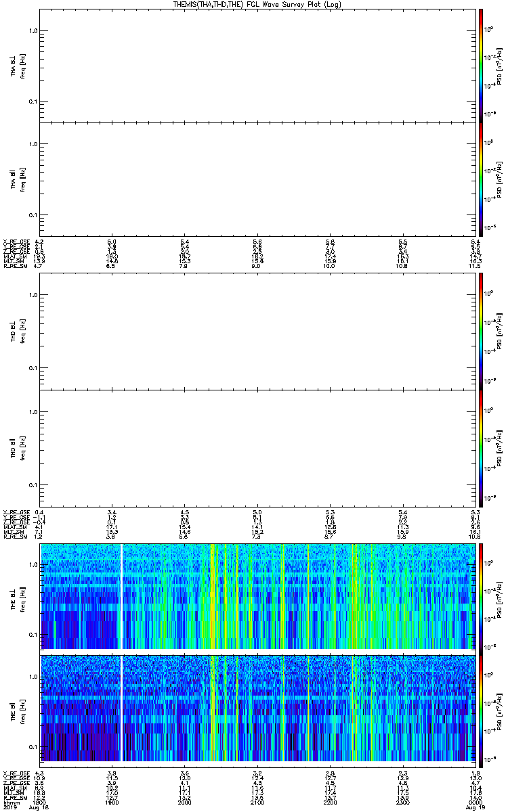Click the "THA B⊥ freq [Hz]" axis label
This screenshot has width=508, height=812.
point(18,65)
